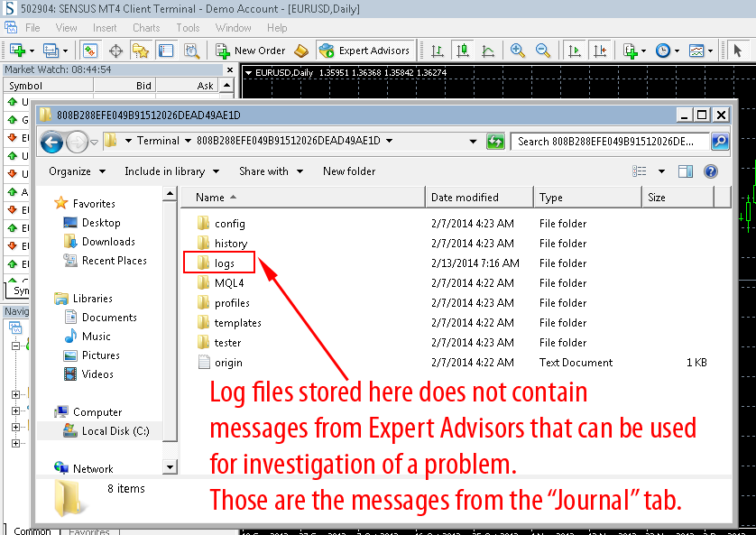Image resolution: width=756 pixels, height=535 pixels.
Task: Open the Include in library dropdown
Action: 171,171
